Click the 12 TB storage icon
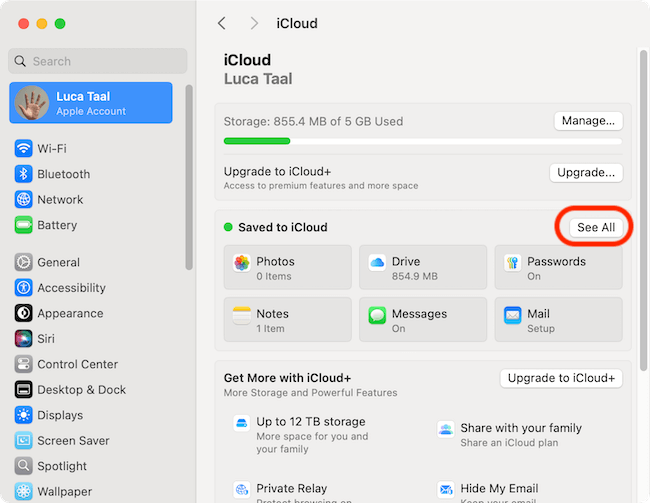This screenshot has height=503, width=650. coord(241,423)
